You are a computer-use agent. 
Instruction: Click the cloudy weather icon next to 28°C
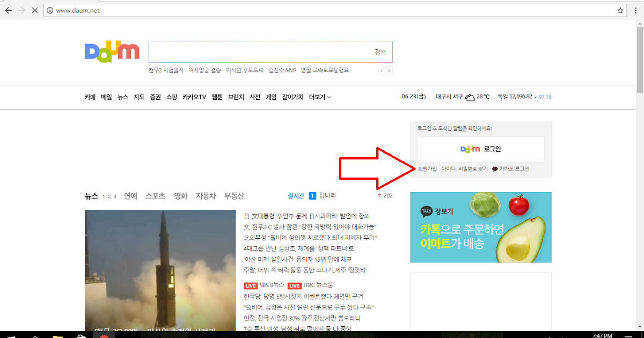tap(470, 97)
